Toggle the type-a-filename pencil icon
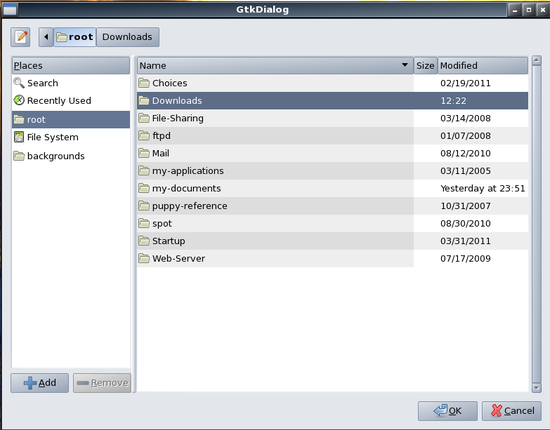This screenshot has width=550, height=430. 20,37
